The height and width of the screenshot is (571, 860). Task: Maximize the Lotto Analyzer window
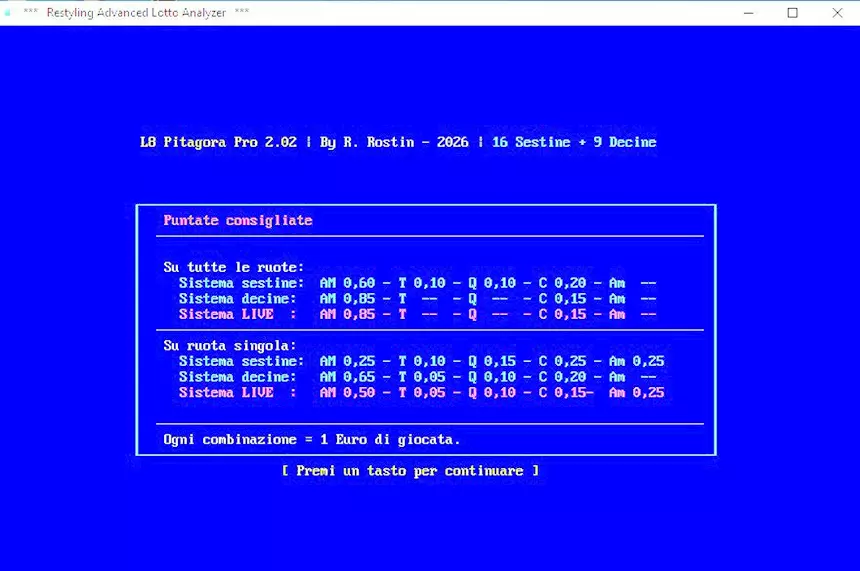click(x=793, y=13)
